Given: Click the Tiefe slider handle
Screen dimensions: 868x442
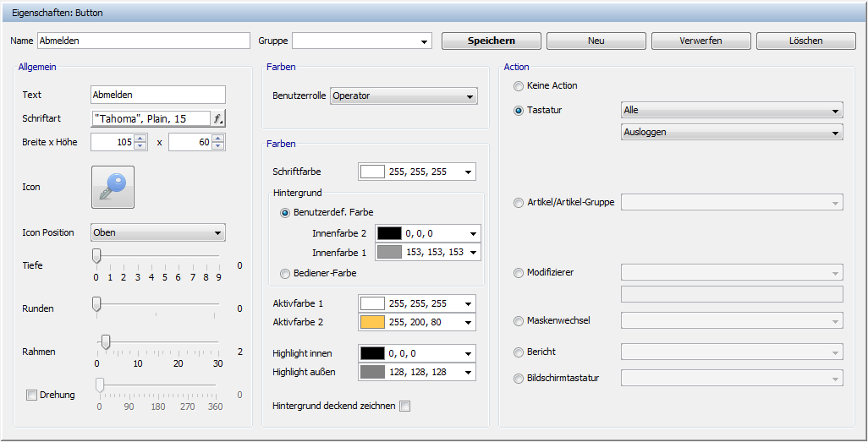Looking at the screenshot, I should [x=96, y=256].
